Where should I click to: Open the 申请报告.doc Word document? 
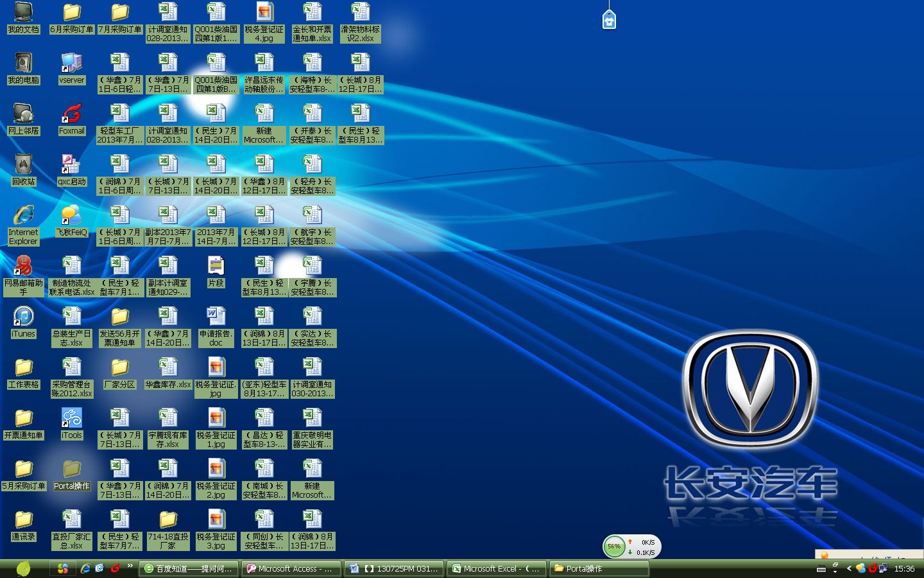216,319
